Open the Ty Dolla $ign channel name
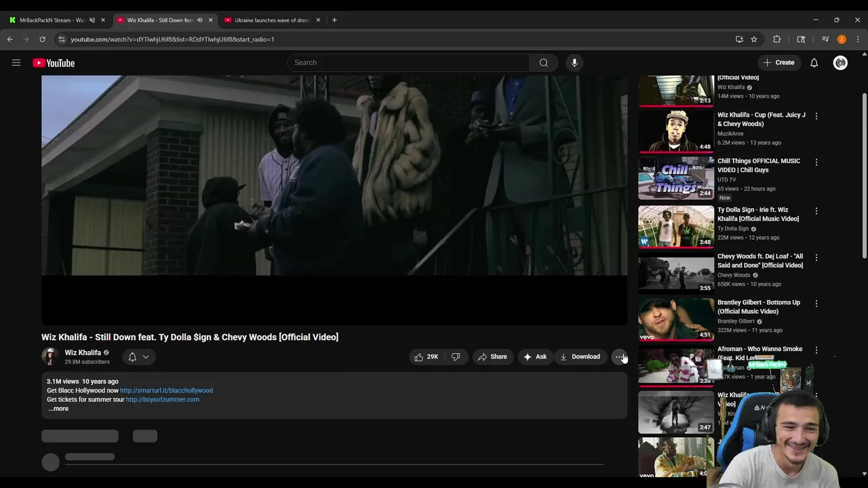Screen dimensions: 868x488 (x=733, y=228)
